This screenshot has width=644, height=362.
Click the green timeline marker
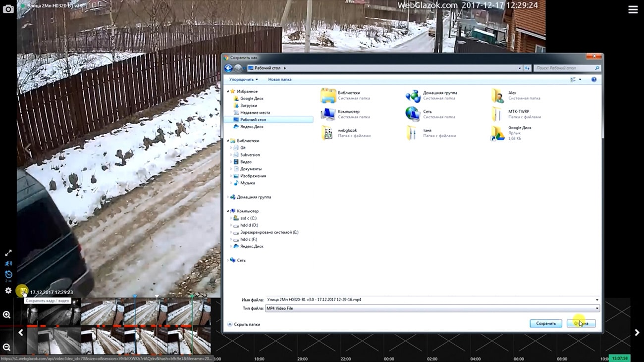tap(192, 297)
